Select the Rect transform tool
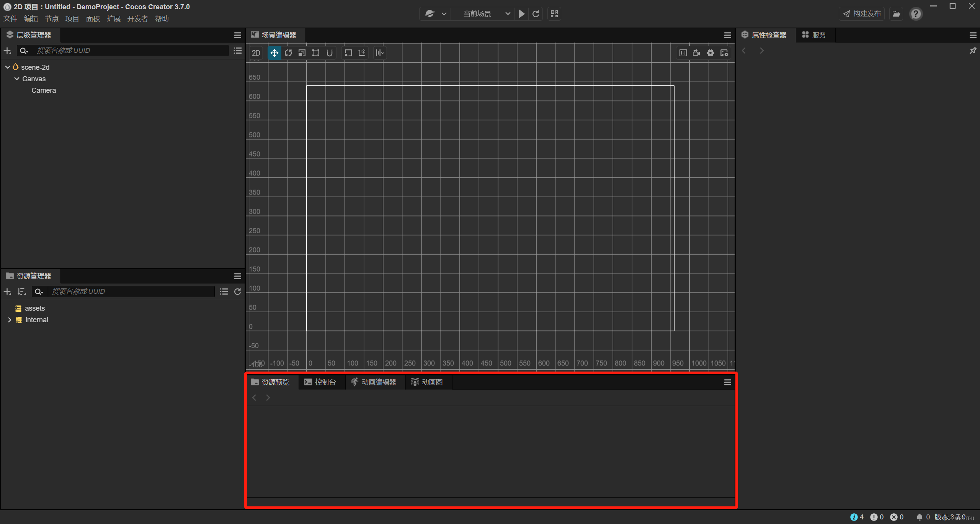The image size is (980, 524). click(315, 53)
